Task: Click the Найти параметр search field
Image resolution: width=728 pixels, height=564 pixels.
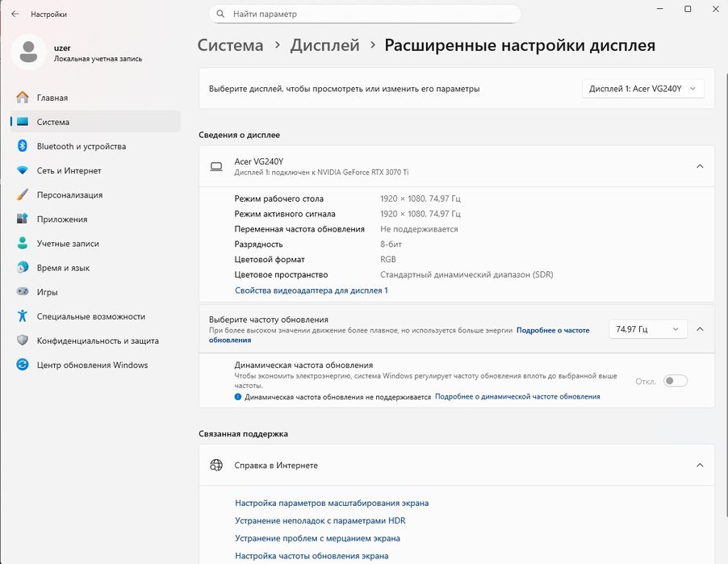Action: point(365,14)
